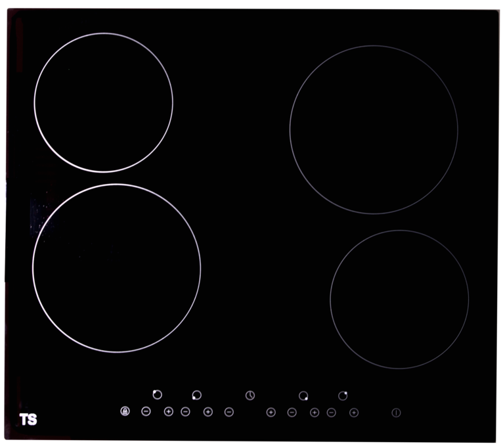Tap the timer minus key
The height and width of the screenshot is (448, 503).
click(229, 412)
